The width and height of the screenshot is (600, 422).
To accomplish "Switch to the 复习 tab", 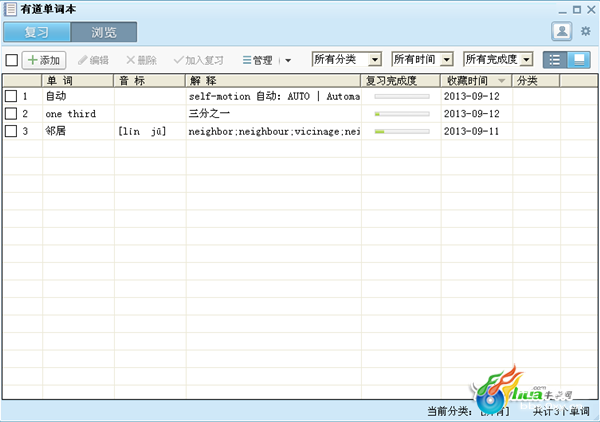I will 37,32.
